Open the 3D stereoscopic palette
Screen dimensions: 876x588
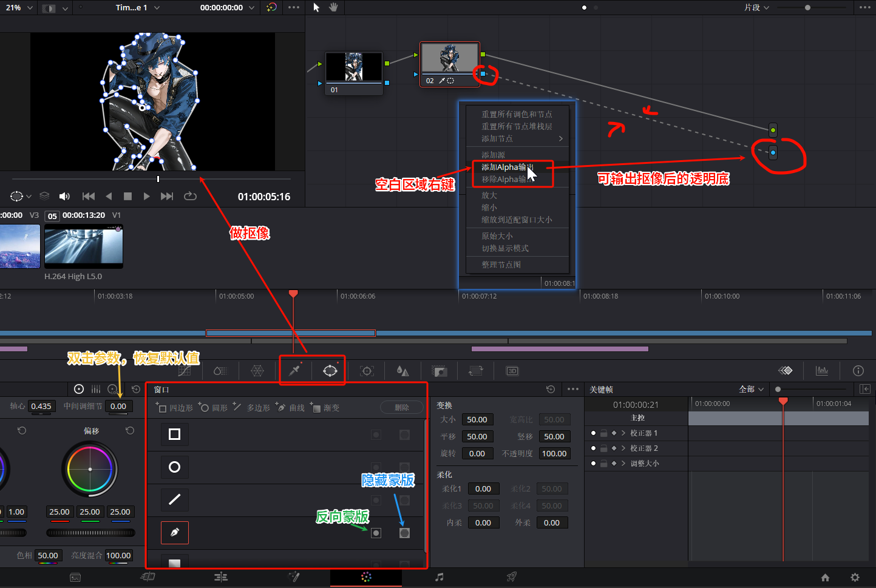tap(512, 371)
